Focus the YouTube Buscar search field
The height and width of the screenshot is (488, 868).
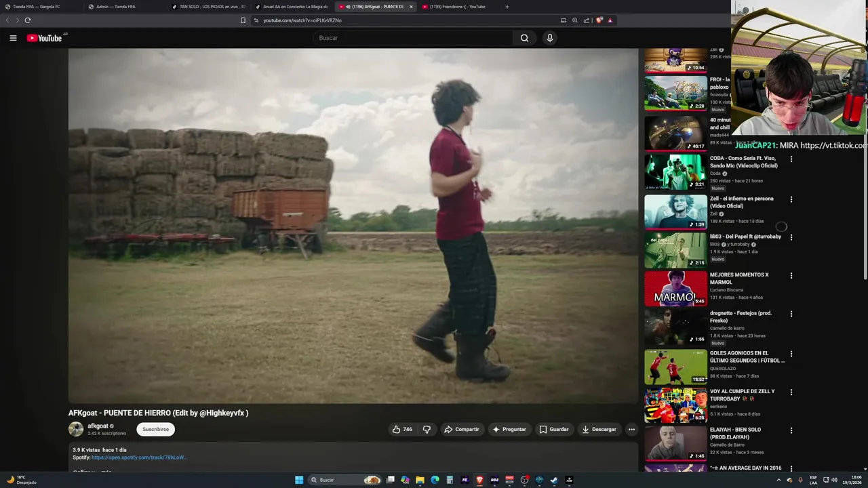[x=413, y=38]
